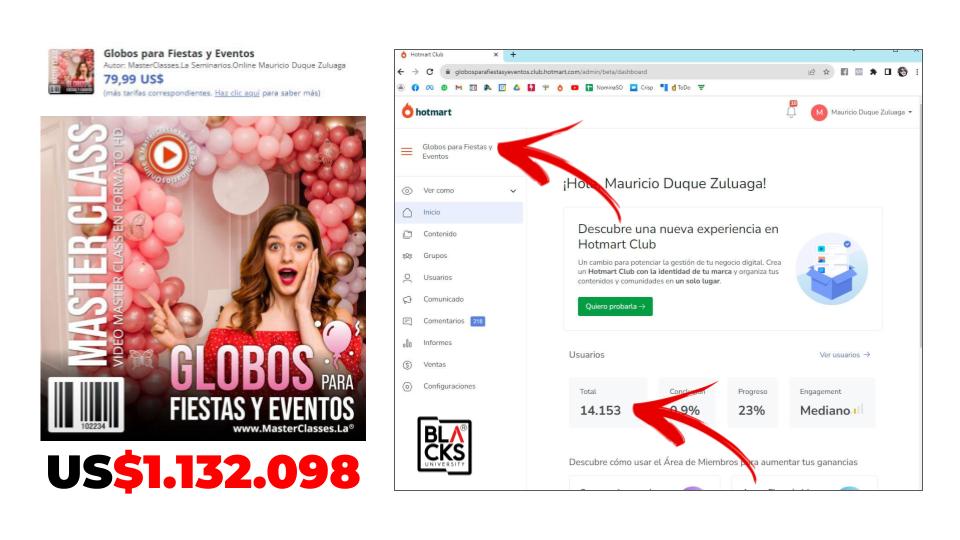960x540 pixels.
Task: Open the Meta bookmark icon
Action: (430, 88)
